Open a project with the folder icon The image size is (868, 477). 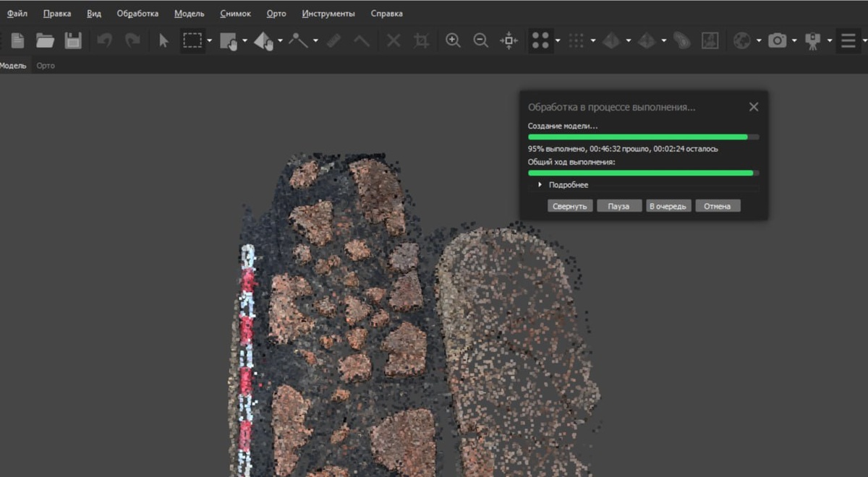coord(45,41)
